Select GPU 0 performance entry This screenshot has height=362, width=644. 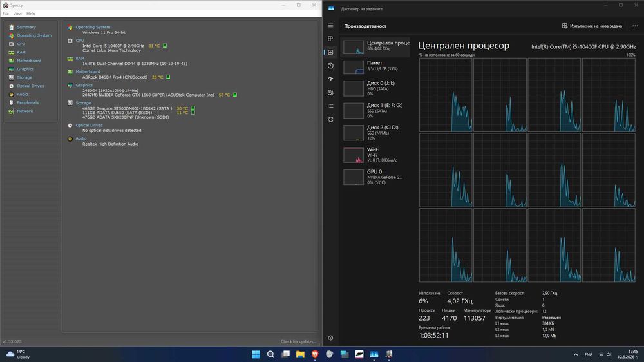point(375,177)
